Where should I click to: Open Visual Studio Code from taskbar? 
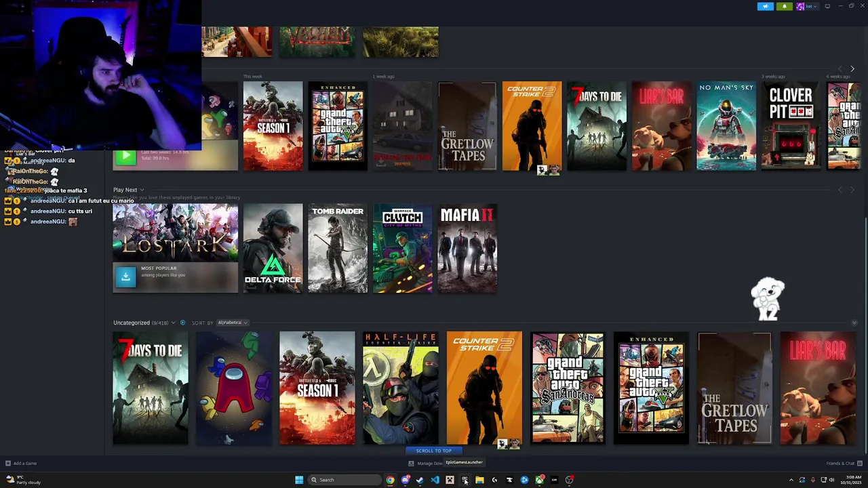point(435,480)
